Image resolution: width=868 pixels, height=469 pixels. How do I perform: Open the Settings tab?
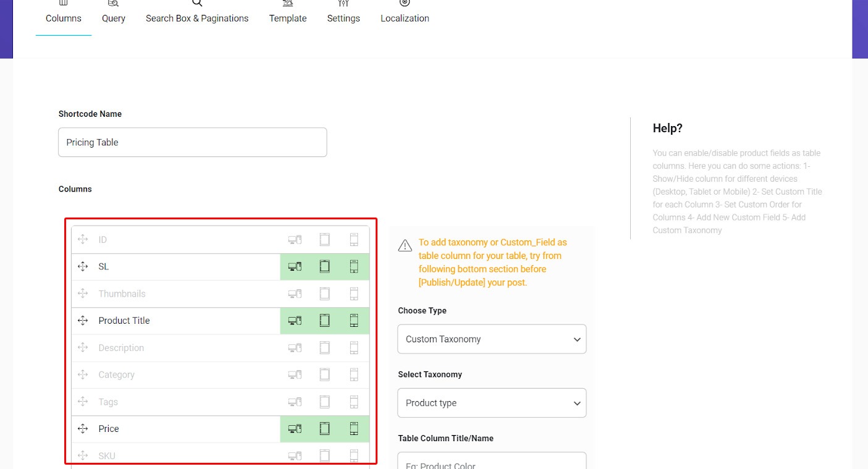[343, 14]
